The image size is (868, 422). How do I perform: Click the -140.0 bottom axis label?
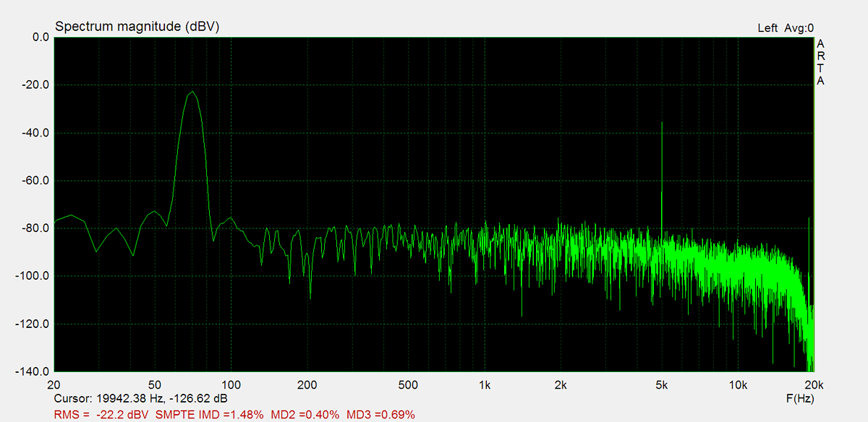click(x=32, y=371)
